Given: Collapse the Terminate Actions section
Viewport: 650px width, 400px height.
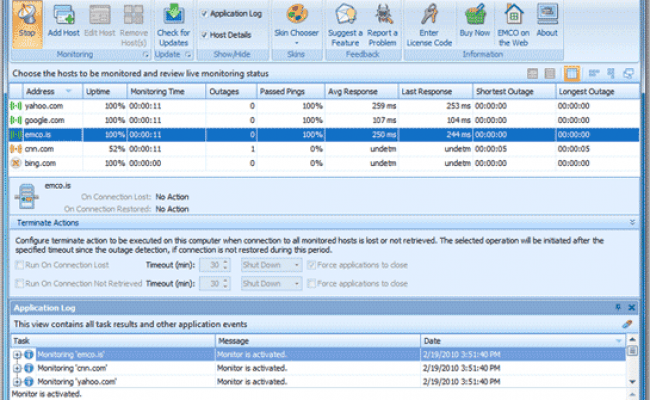Looking at the screenshot, I should pyautogui.click(x=632, y=223).
